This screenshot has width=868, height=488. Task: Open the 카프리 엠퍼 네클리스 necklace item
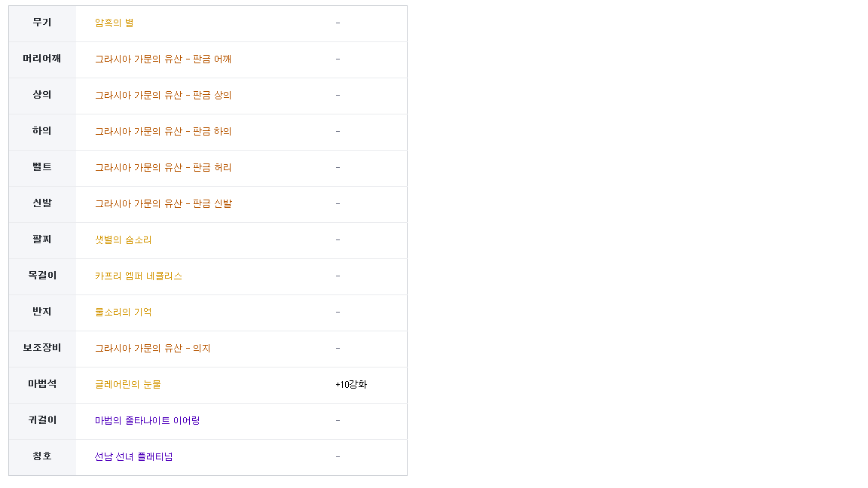coord(139,276)
